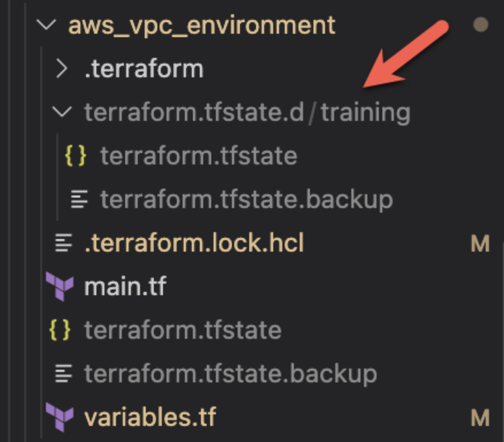Click the lines icon beside .terraform.lock.hcl
The height and width of the screenshot is (442, 504).
tap(63, 243)
